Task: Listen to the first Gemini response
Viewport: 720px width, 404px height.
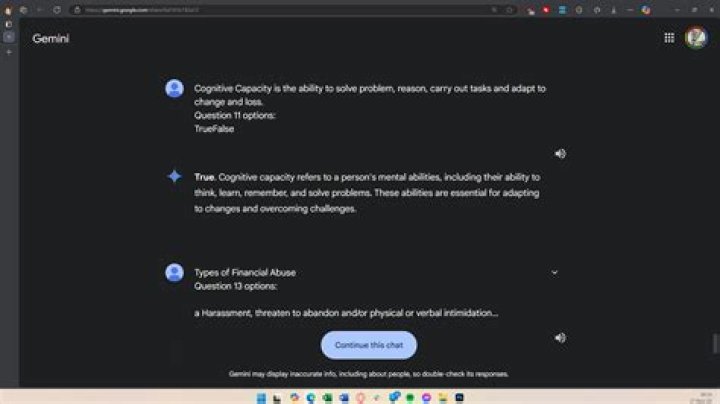Action: [x=560, y=154]
